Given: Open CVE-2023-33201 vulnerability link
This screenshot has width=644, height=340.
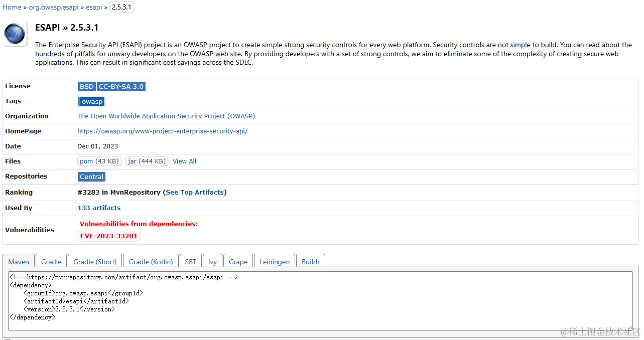Looking at the screenshot, I should [x=109, y=236].
